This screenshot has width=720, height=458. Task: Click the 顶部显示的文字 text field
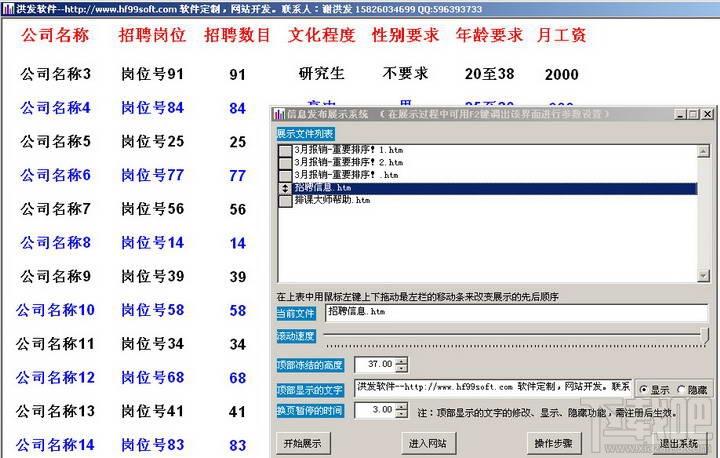[493, 387]
